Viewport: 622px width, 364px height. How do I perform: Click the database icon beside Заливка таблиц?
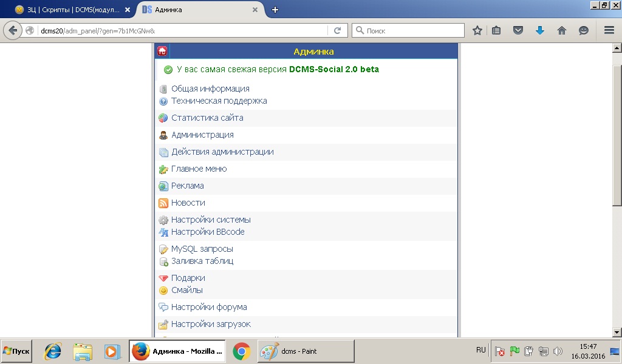pyautogui.click(x=163, y=261)
